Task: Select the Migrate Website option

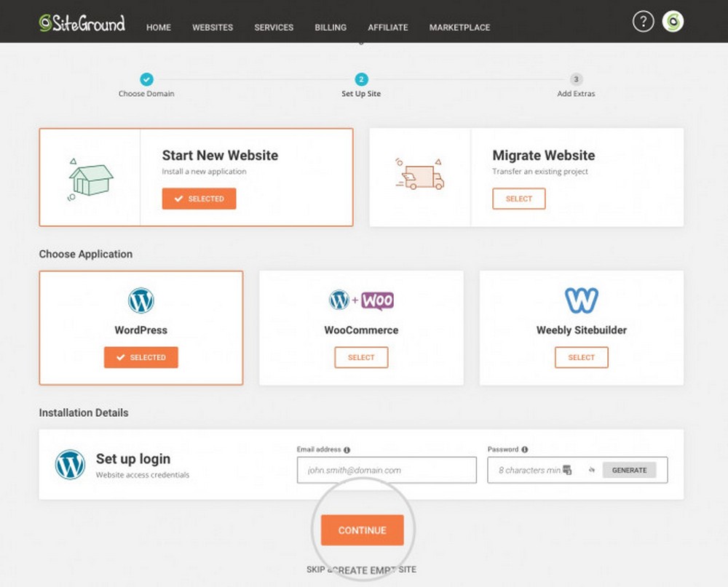Action: (518, 199)
